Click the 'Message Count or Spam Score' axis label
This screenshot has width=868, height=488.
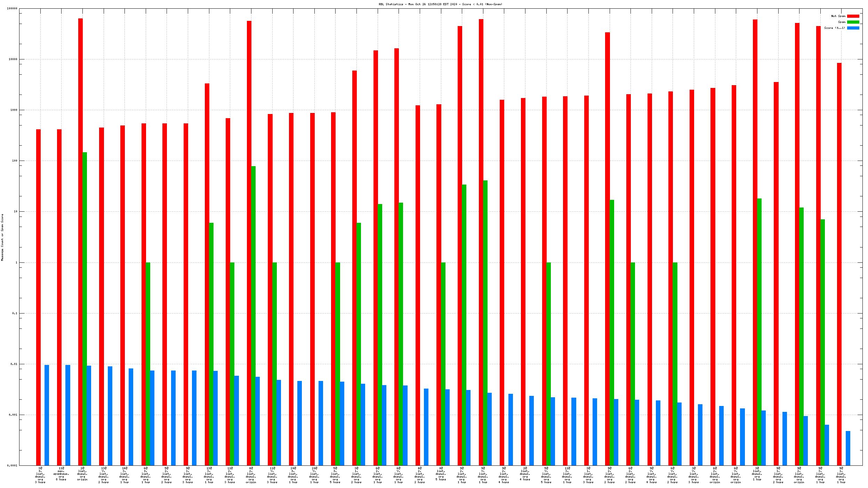(x=2, y=237)
